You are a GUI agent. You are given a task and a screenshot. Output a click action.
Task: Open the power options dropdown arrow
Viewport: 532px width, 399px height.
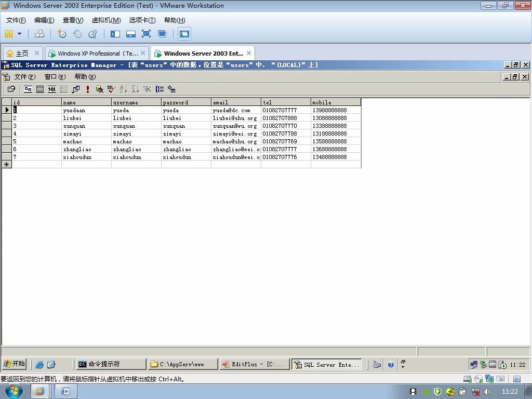pyautogui.click(x=19, y=34)
